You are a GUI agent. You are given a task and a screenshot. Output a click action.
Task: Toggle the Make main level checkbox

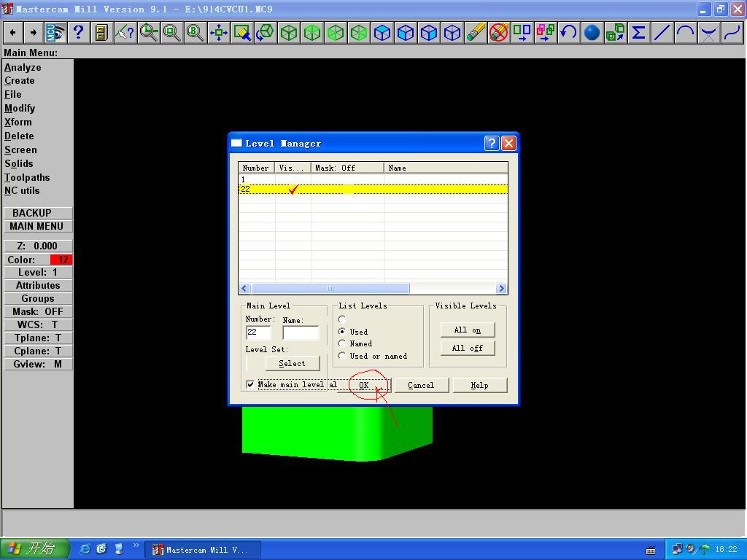tap(250, 384)
